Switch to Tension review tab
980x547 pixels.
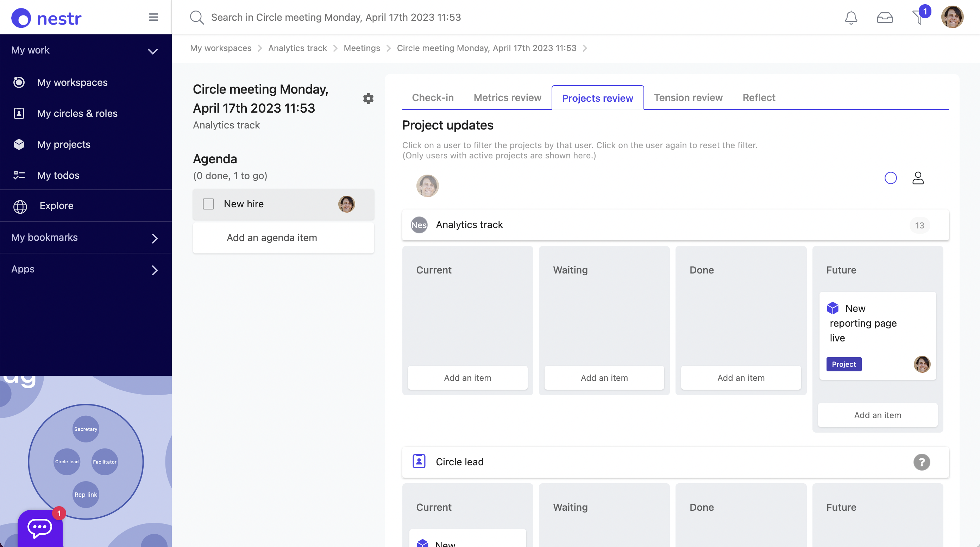[x=688, y=97]
